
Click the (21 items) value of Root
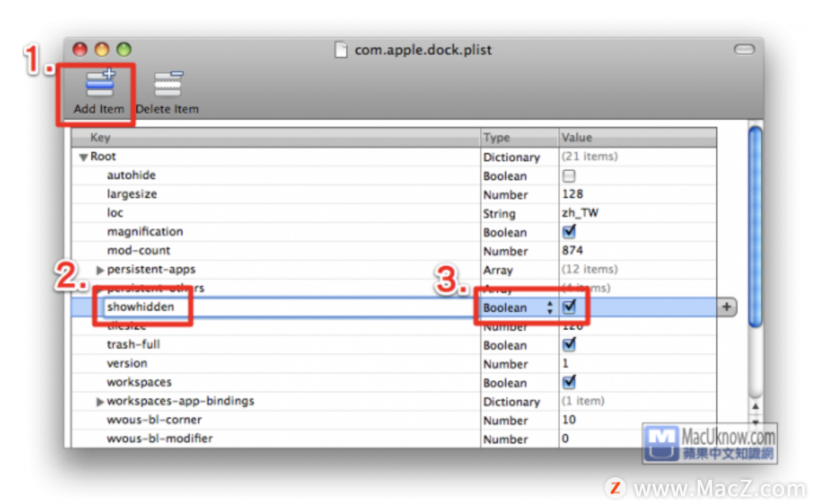(589, 157)
